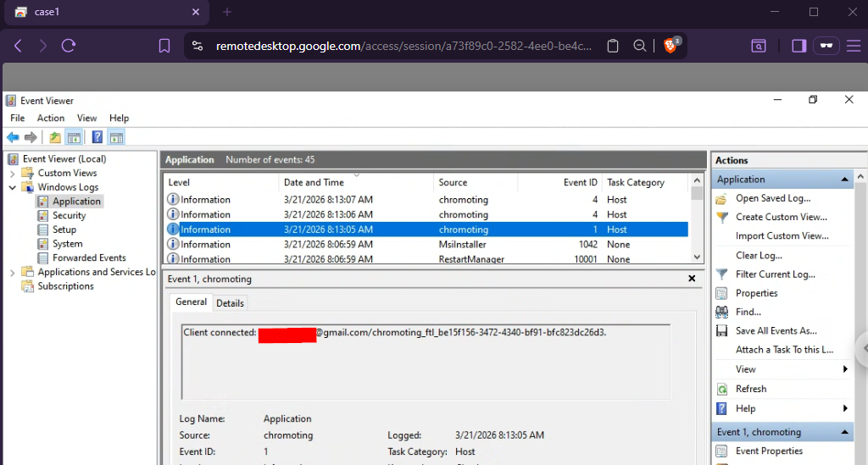Viewport: 868px width, 465px height.
Task: Sort by the Level column header
Action: [x=221, y=182]
